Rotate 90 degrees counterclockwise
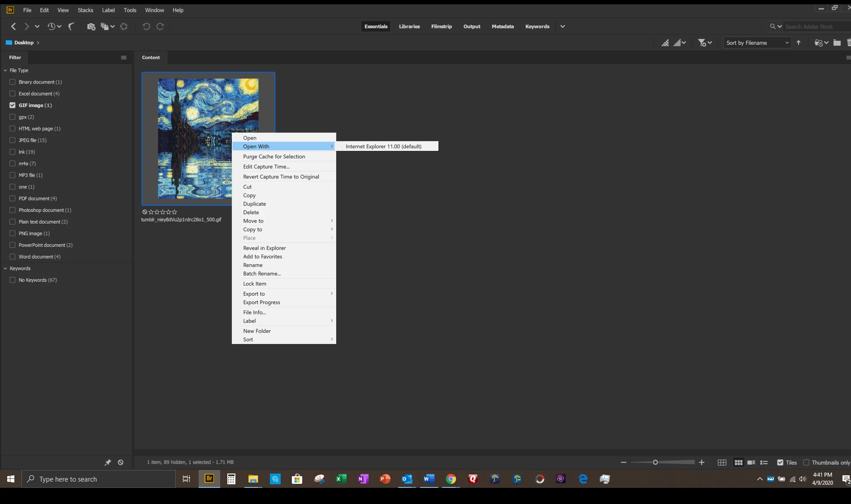Image resolution: width=851 pixels, height=504 pixels. coord(146,26)
